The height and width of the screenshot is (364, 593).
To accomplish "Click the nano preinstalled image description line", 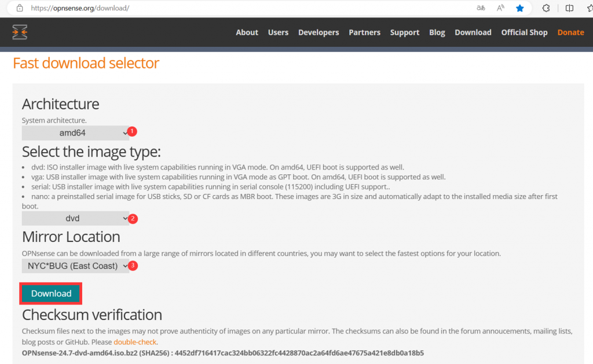I will (x=290, y=201).
